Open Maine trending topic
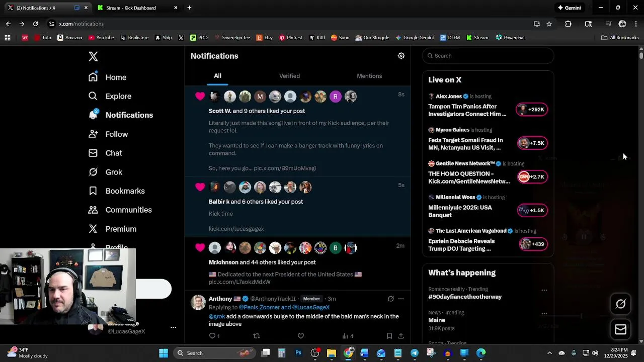Viewport: 644px width, 362px height. pyautogui.click(x=437, y=320)
